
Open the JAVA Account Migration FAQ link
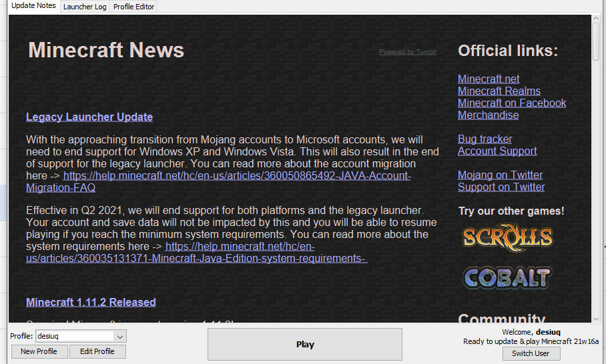(218, 181)
